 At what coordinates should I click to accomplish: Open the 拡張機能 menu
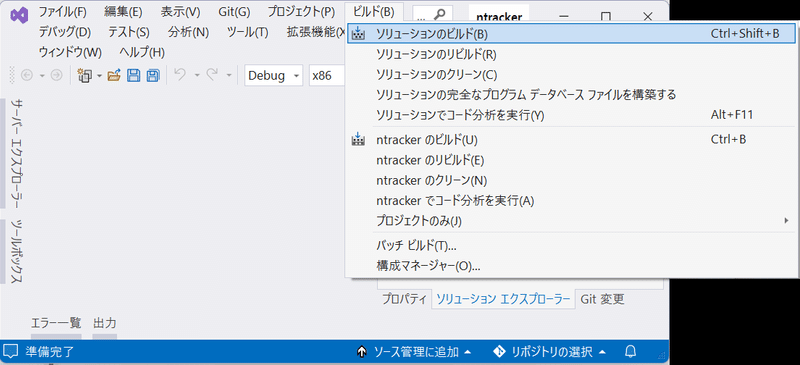(316, 32)
